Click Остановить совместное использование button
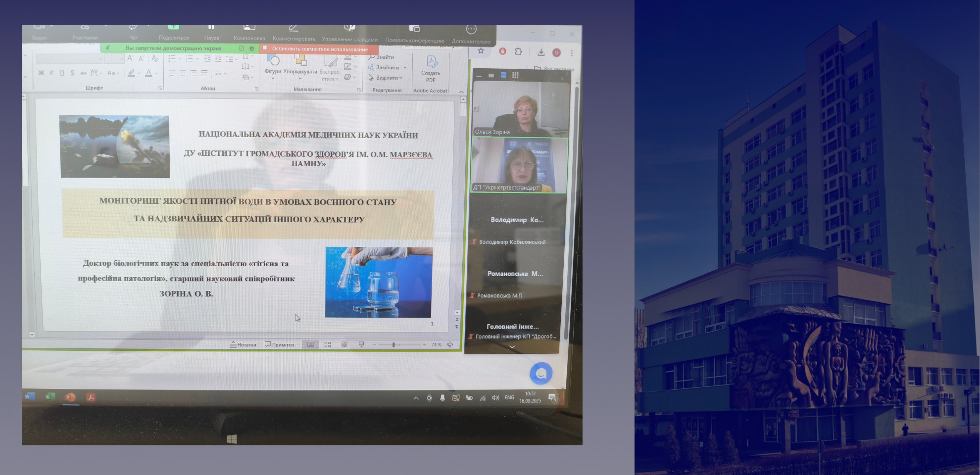The image size is (980, 475). point(320,49)
